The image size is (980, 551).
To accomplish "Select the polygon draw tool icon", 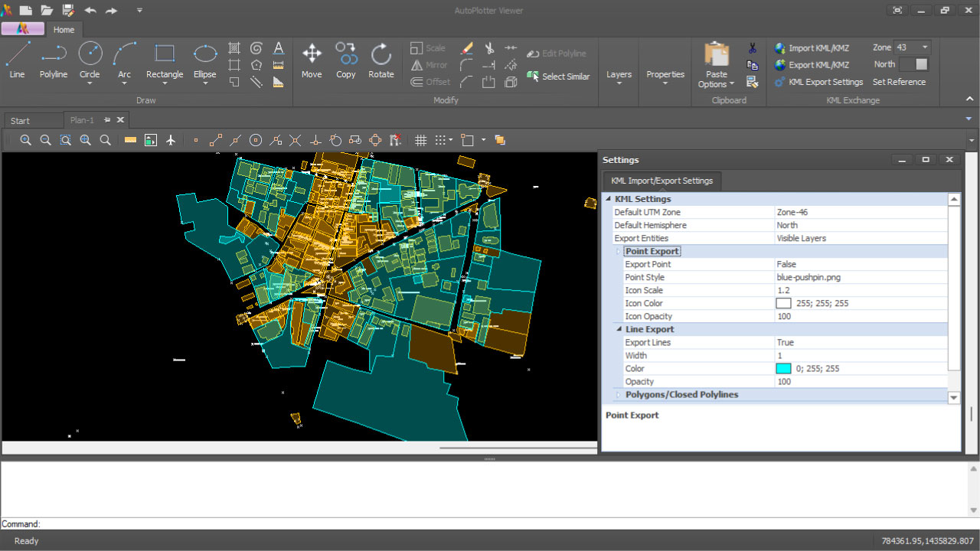I will click(x=256, y=65).
